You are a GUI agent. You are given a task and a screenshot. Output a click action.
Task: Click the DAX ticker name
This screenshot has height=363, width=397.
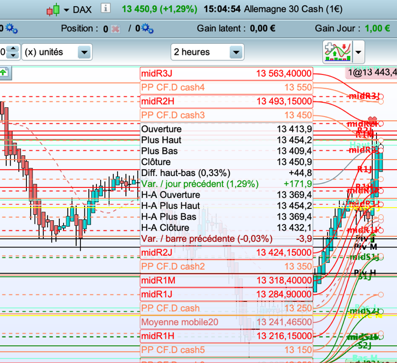[82, 10]
